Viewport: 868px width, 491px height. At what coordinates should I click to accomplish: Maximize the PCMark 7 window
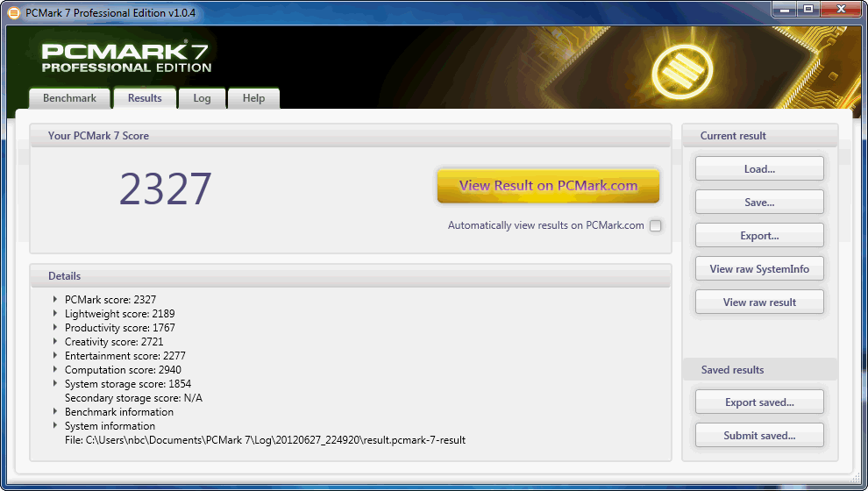pyautogui.click(x=808, y=9)
